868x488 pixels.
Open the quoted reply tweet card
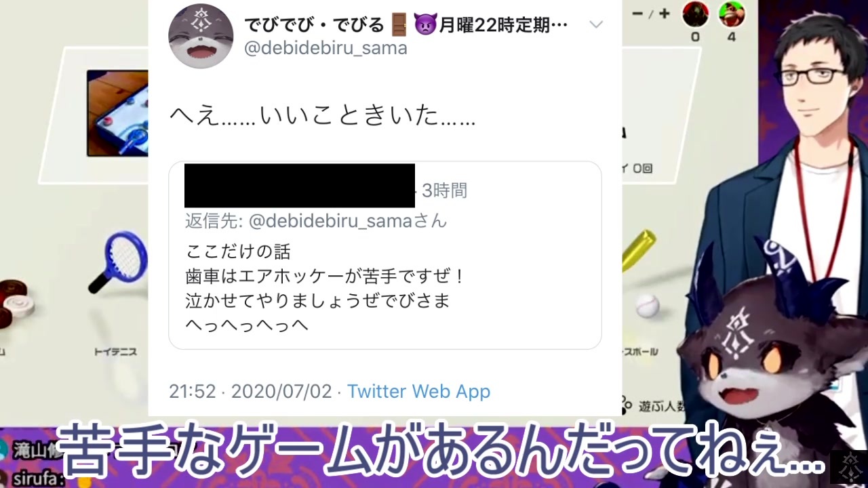pos(385,256)
